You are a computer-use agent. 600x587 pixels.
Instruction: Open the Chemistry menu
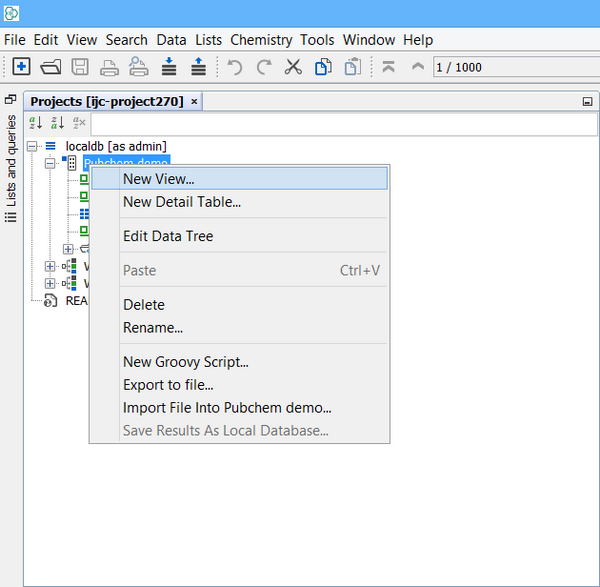click(x=261, y=40)
